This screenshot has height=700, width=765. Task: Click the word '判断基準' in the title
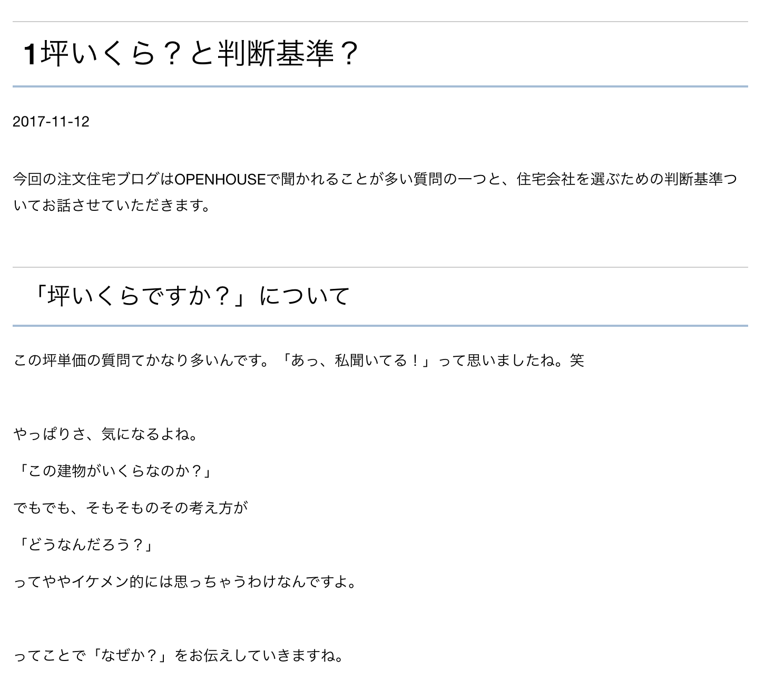tap(276, 54)
